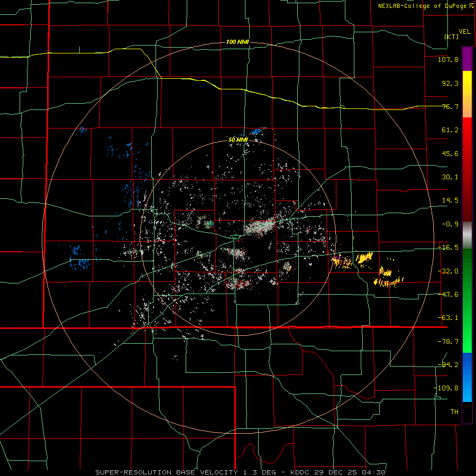Select the 45.6 scale value
The image size is (476, 476).
tap(450, 153)
